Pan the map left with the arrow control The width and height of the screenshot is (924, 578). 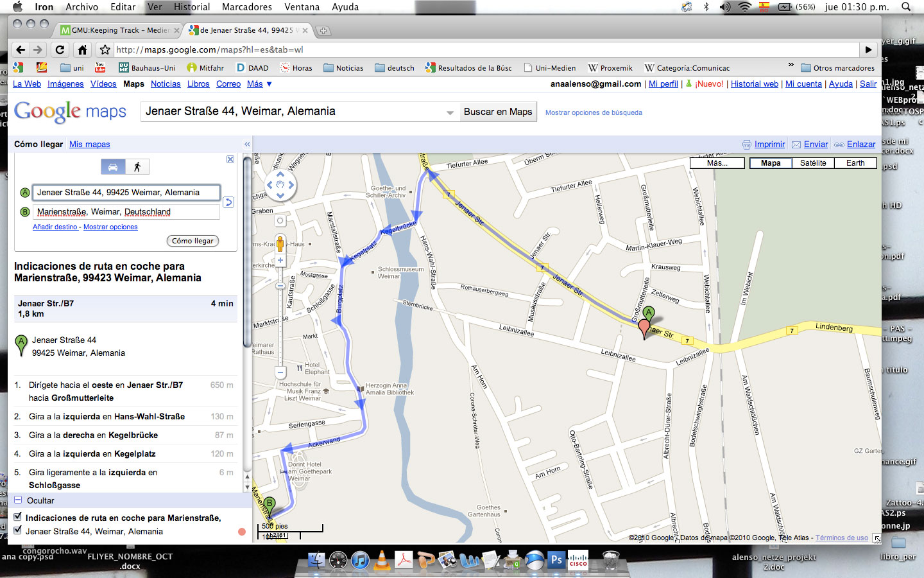click(269, 185)
